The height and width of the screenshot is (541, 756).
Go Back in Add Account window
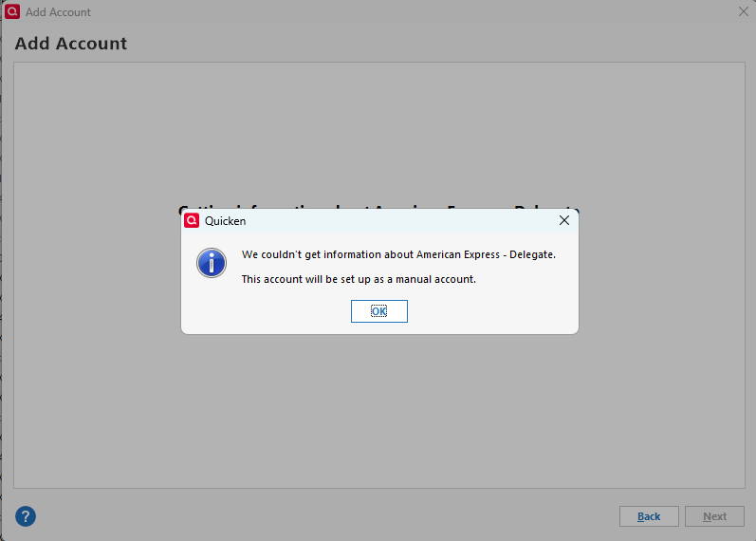point(649,516)
